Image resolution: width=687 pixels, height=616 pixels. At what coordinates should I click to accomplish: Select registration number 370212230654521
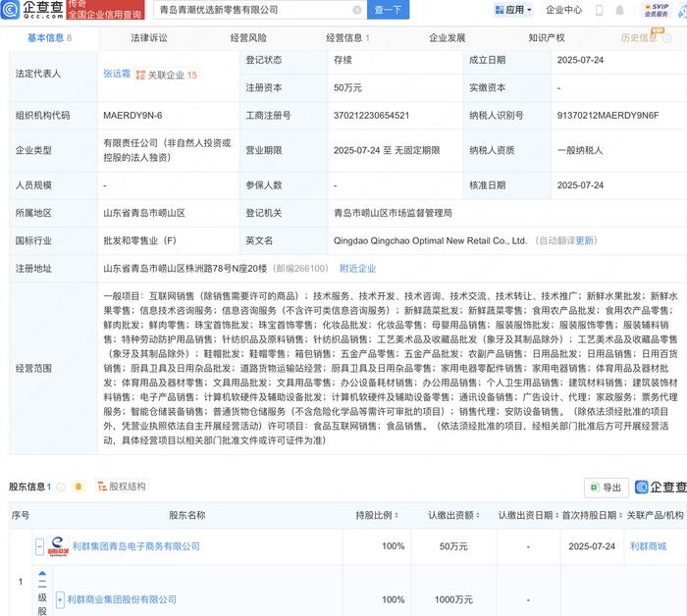[x=371, y=116]
